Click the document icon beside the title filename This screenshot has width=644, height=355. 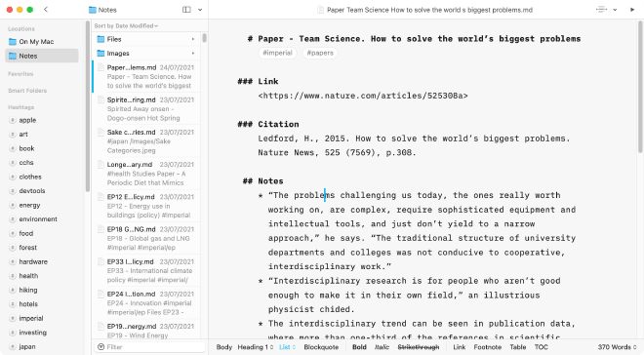[x=320, y=10]
